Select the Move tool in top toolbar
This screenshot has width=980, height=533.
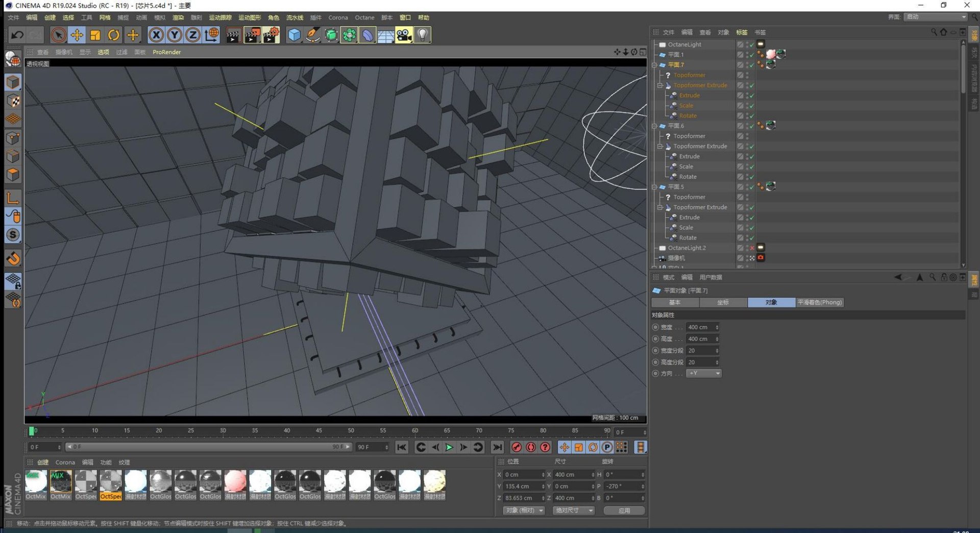(x=77, y=35)
